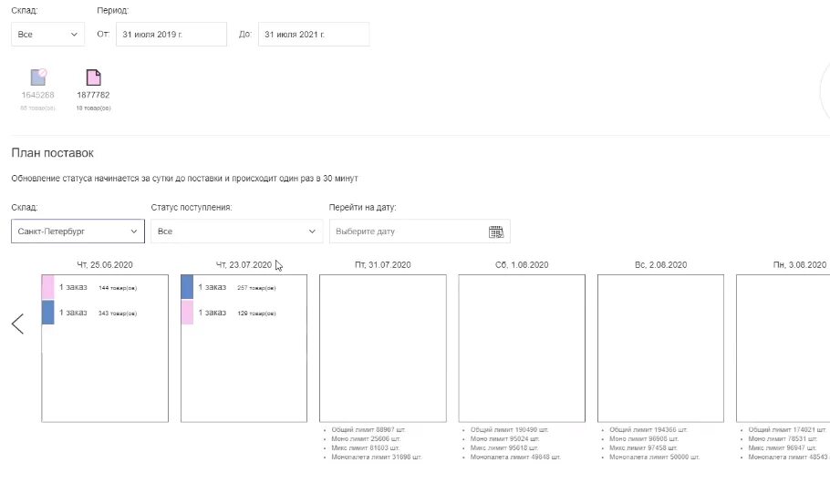
Task: Click the Моно лимит 96908 шт. text
Action: [644, 438]
